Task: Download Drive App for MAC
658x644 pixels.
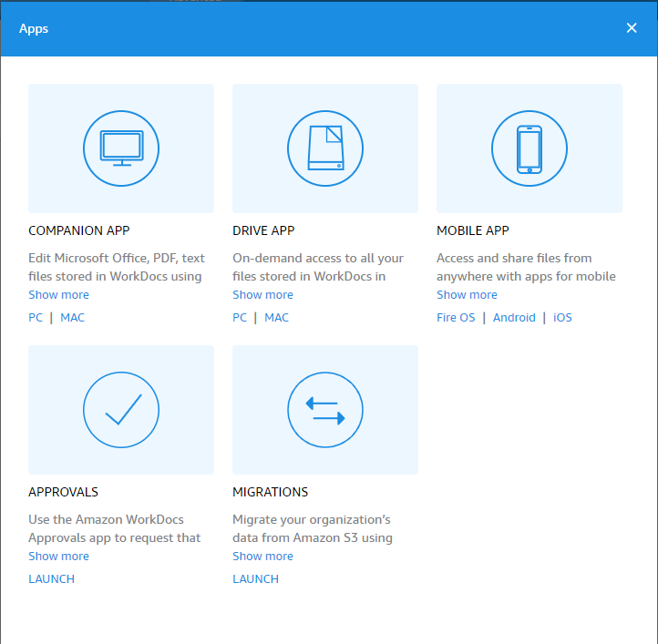Action: coord(276,318)
